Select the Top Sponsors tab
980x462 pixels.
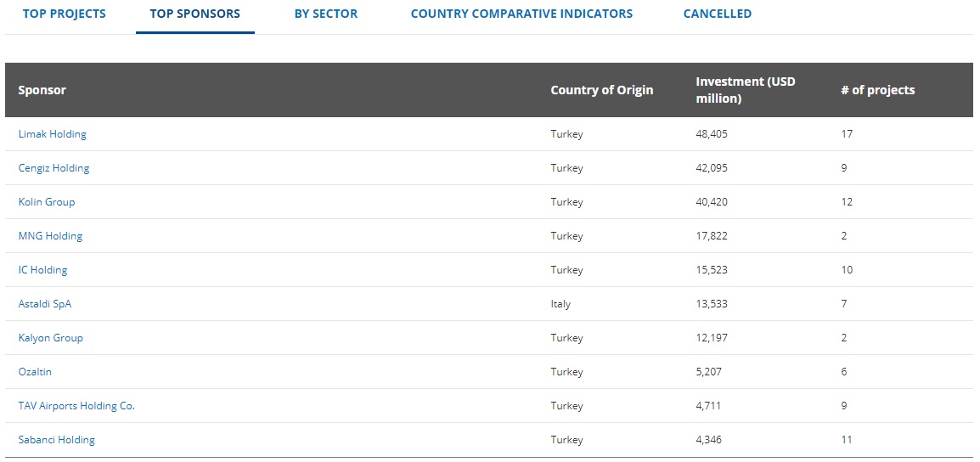(x=194, y=14)
